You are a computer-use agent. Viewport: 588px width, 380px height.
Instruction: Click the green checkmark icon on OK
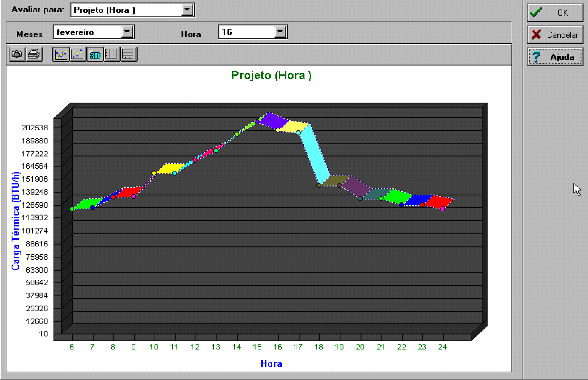pyautogui.click(x=536, y=13)
